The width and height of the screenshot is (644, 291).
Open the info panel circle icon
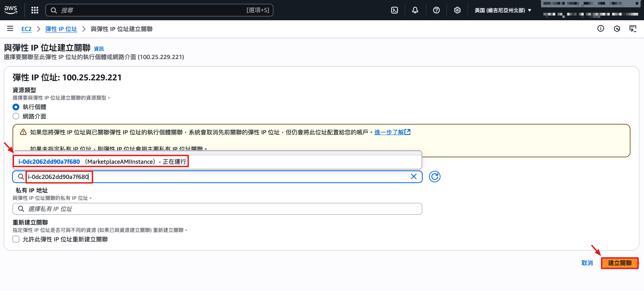pyautogui.click(x=600, y=29)
